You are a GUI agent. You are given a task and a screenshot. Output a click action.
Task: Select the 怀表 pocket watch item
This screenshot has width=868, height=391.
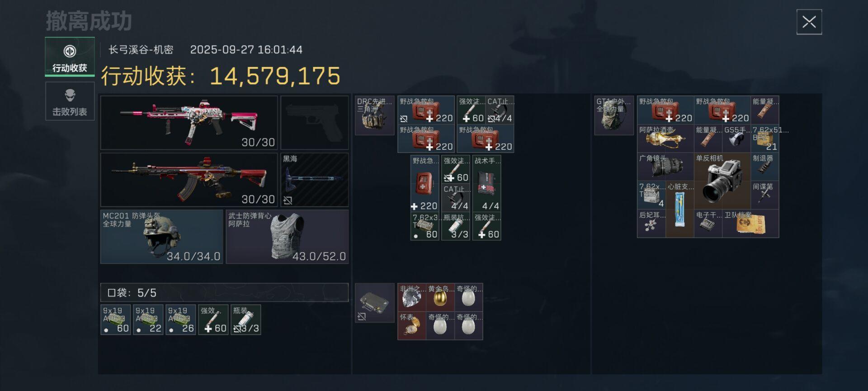coord(411,326)
